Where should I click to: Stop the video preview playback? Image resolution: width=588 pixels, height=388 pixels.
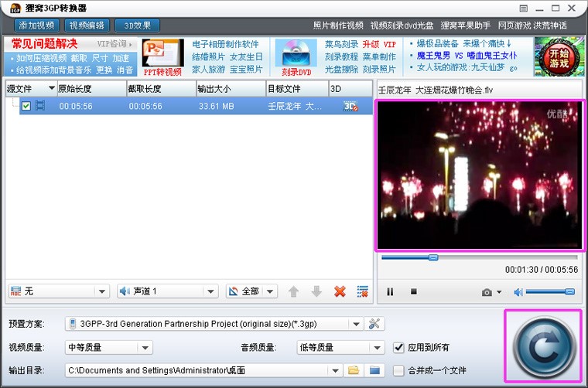(x=413, y=291)
